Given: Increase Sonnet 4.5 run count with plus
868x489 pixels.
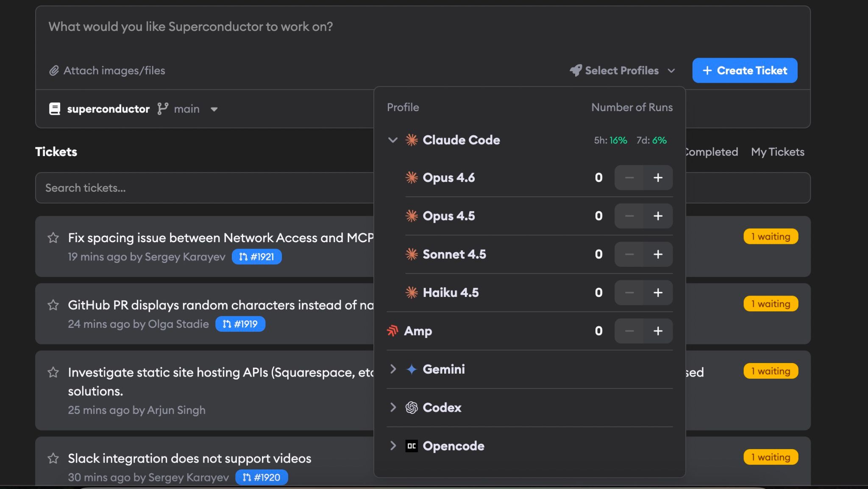Looking at the screenshot, I should coord(658,254).
